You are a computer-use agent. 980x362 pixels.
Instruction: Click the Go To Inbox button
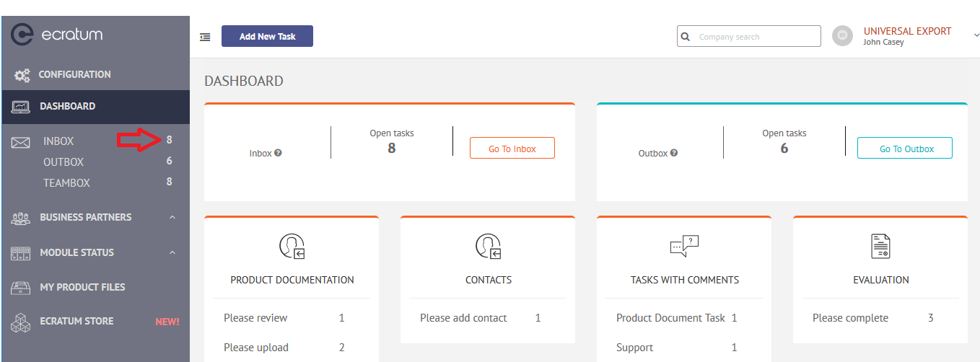(512, 148)
